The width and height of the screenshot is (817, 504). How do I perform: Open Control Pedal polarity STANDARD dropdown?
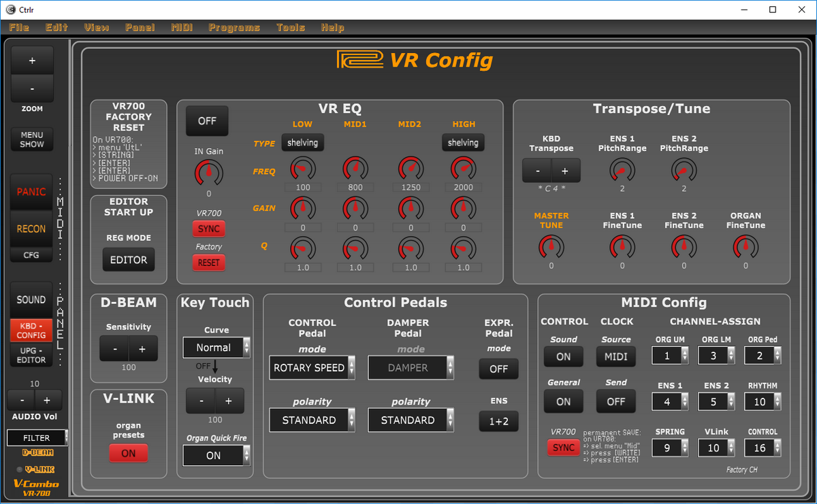click(x=313, y=420)
